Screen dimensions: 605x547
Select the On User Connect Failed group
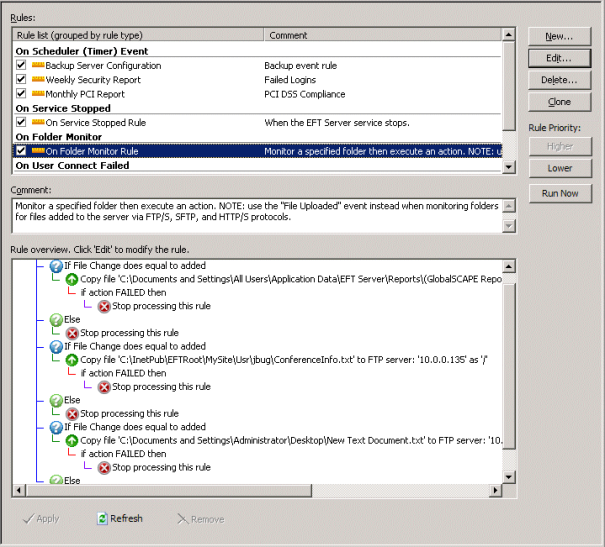coord(72,165)
